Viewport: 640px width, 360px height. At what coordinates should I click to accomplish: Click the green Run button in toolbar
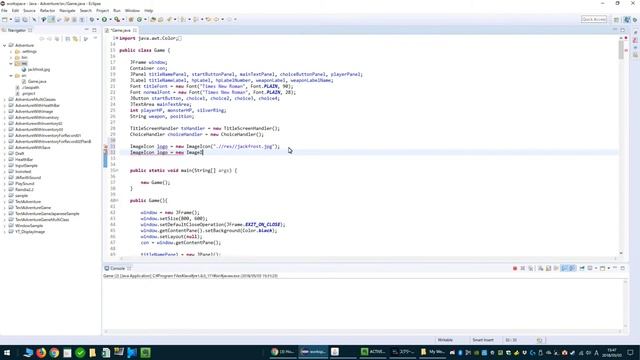tap(104, 19)
